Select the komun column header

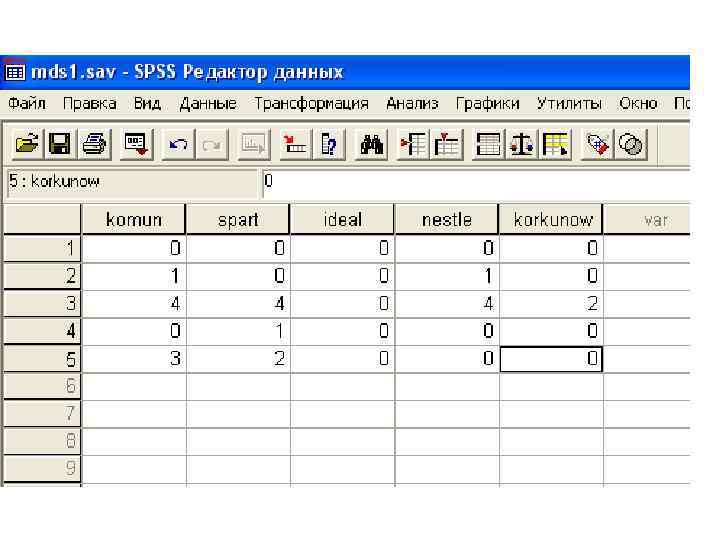click(x=134, y=219)
